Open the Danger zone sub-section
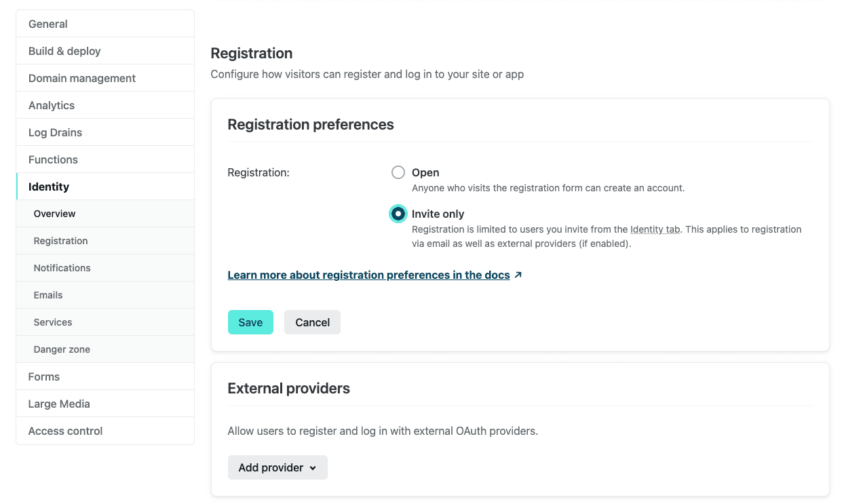844x504 pixels. [105, 349]
